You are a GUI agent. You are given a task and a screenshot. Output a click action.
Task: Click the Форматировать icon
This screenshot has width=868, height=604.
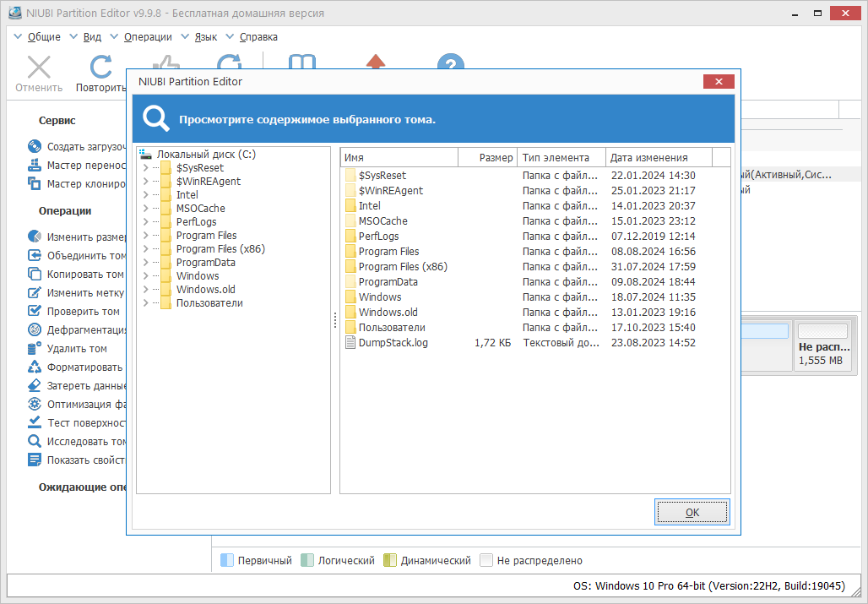click(x=35, y=367)
